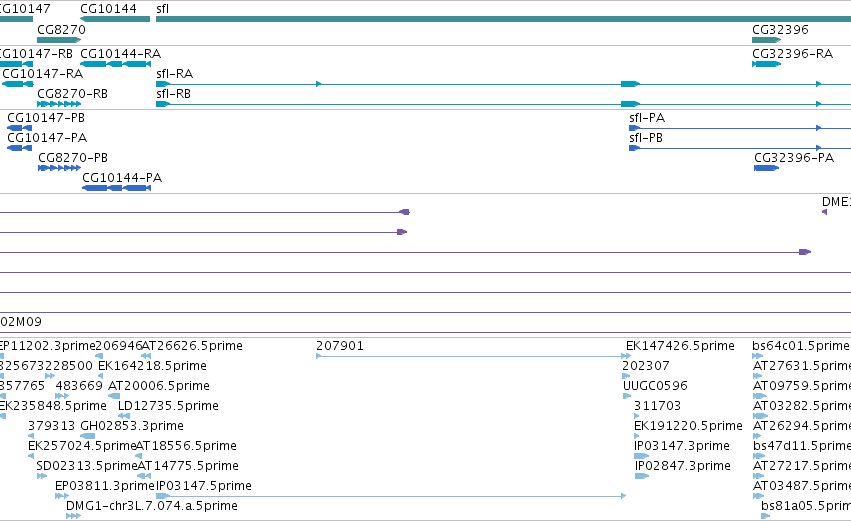851x521 pixels.
Task: Click the CG10144 gene glyph
Action: pyautogui.click(x=115, y=20)
